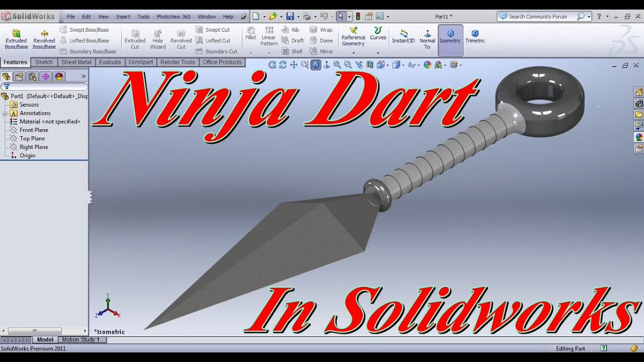Open the DisplayManager tab icon
This screenshot has width=644, height=362.
pos(59,76)
